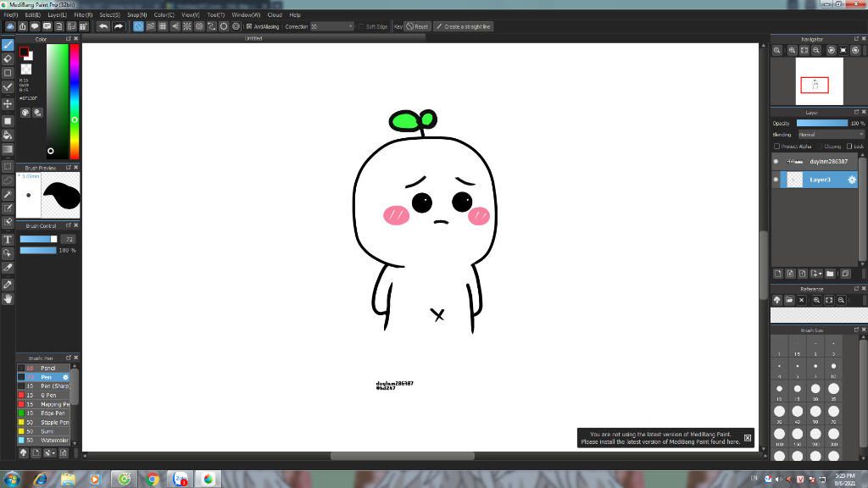Select the Move tool
This screenshot has width=868, height=488.
point(8,104)
